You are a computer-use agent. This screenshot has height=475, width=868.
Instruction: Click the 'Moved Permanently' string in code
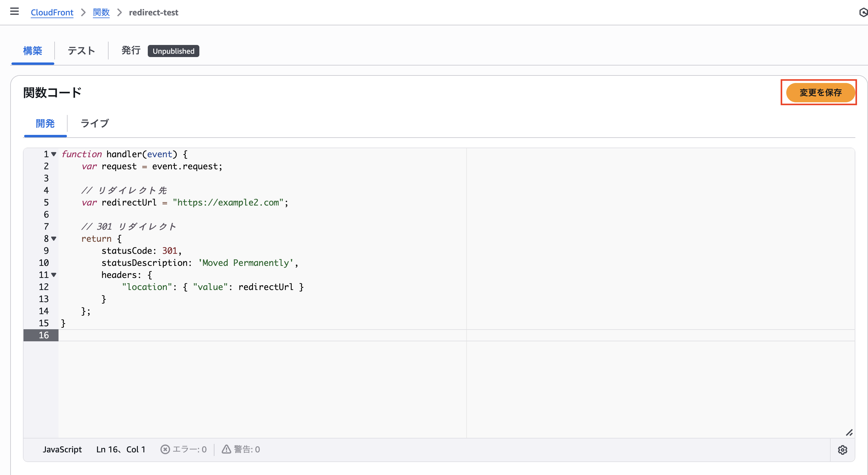pyautogui.click(x=246, y=263)
